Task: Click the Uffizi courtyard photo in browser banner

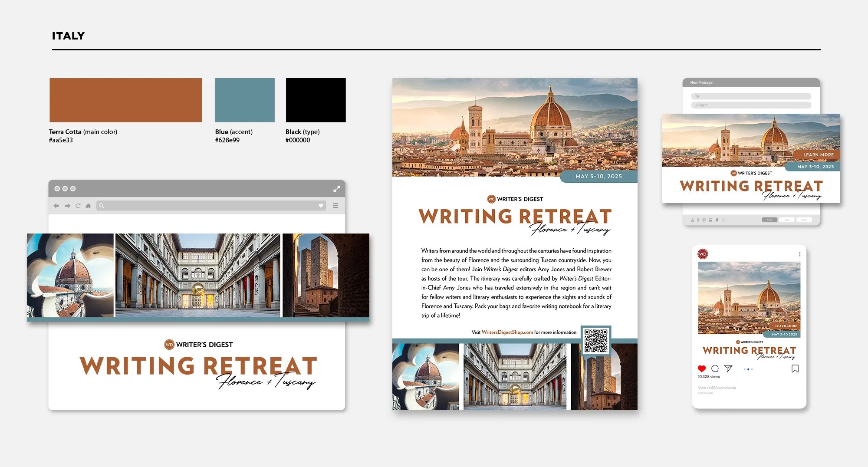Action: point(198,276)
